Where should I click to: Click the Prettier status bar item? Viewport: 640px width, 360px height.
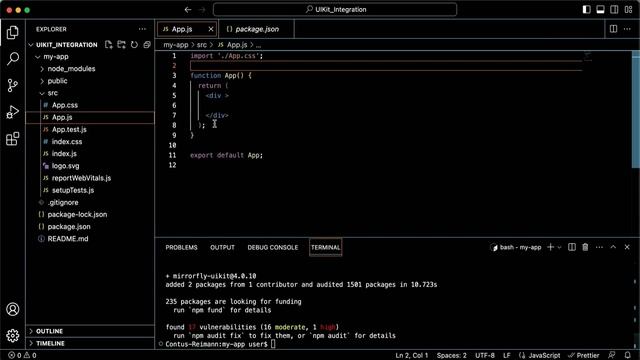(584, 356)
